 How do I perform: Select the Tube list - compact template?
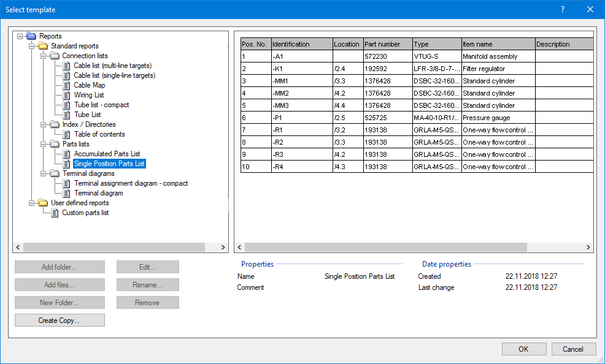click(101, 105)
